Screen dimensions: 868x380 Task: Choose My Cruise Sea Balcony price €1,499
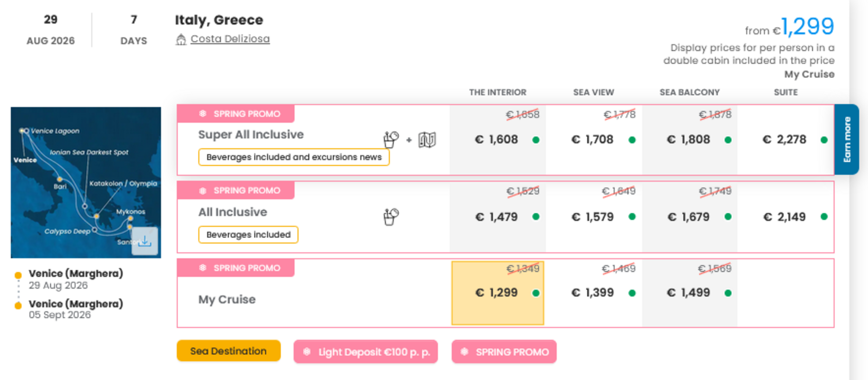689,293
